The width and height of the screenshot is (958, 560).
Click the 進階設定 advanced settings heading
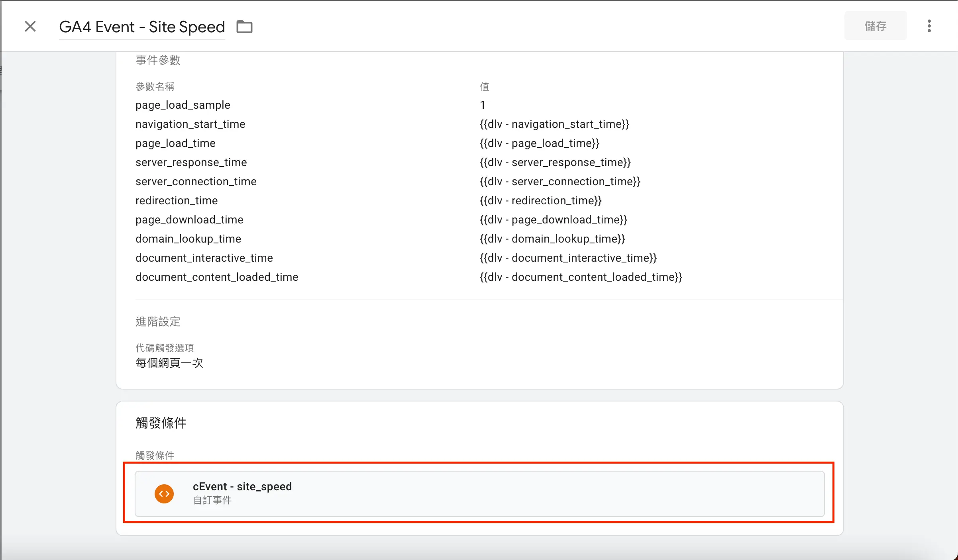[x=158, y=321]
